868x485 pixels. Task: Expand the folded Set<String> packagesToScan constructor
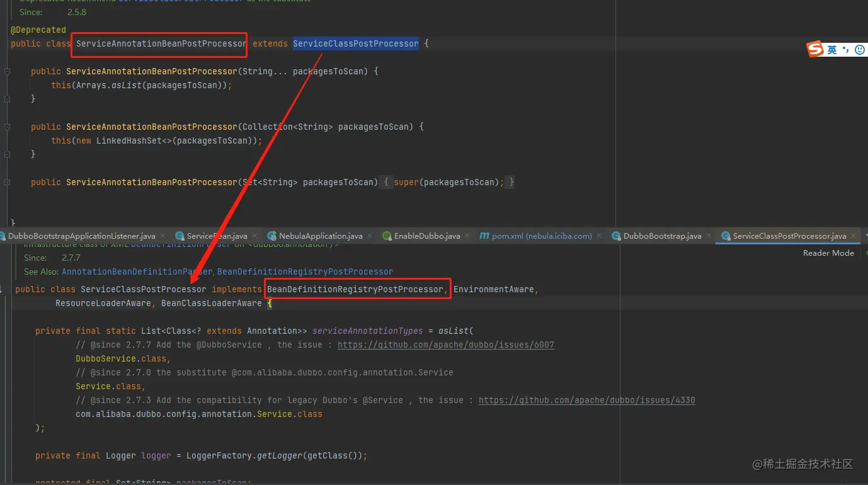coord(7,183)
